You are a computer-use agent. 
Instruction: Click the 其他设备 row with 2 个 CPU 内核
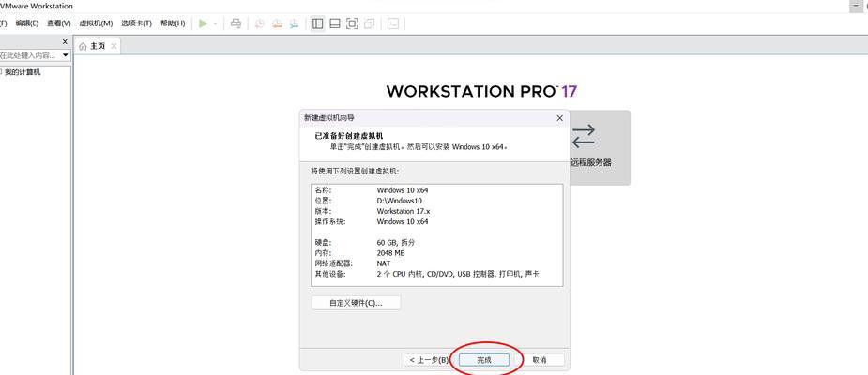(x=427, y=274)
